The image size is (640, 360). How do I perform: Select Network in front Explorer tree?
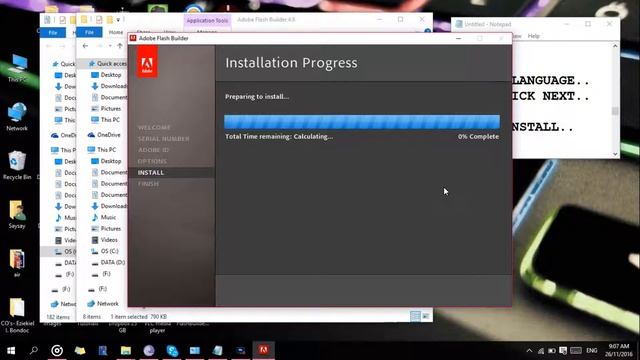(x=103, y=304)
